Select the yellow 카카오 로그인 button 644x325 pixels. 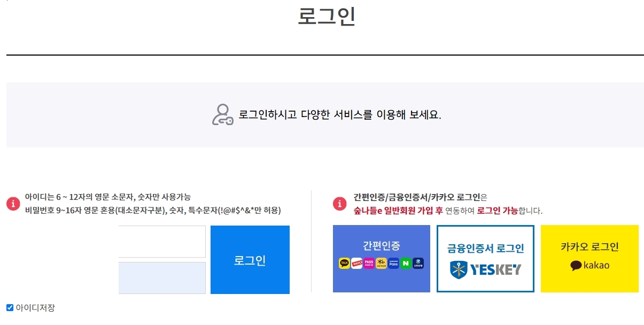pyautogui.click(x=589, y=259)
